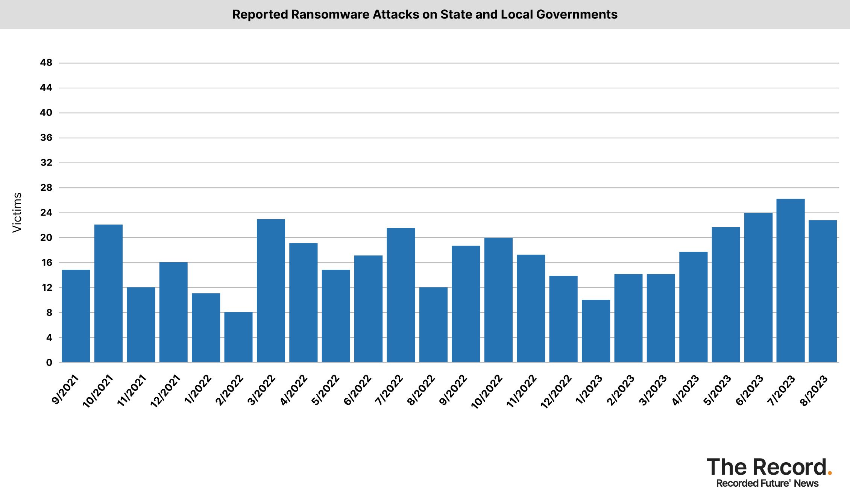
Task: Click the 24 y-axis label
Action: pos(46,213)
